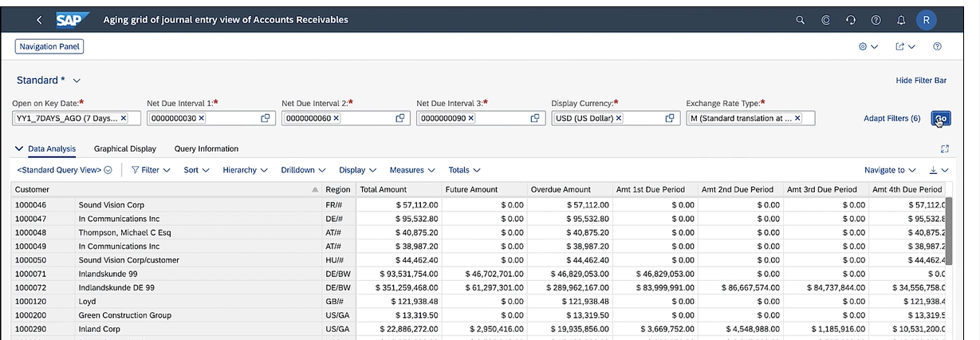Open the Display menu
Screen dimensions: 980x340
tap(357, 170)
